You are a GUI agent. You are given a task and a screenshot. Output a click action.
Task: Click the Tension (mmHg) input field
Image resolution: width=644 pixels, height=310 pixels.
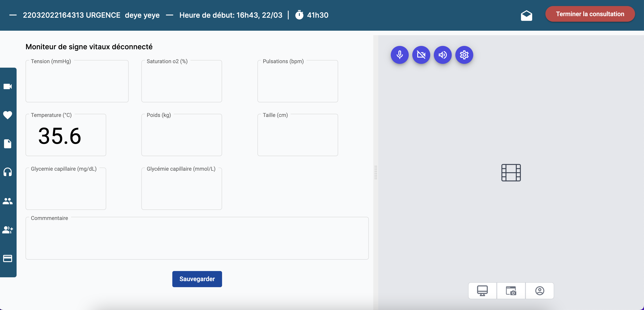tap(77, 82)
